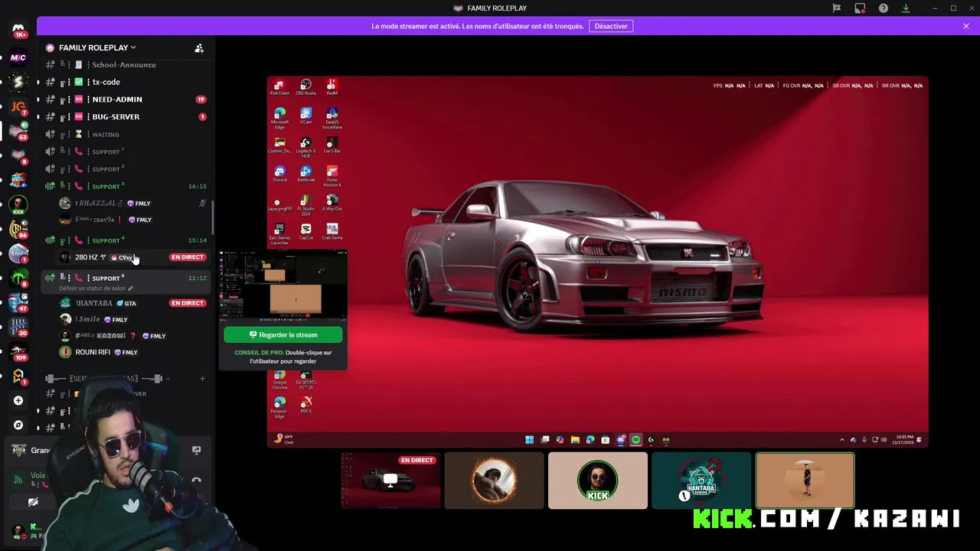980x551 pixels.
Task: Open Discover servers compass icon
Action: click(18, 425)
